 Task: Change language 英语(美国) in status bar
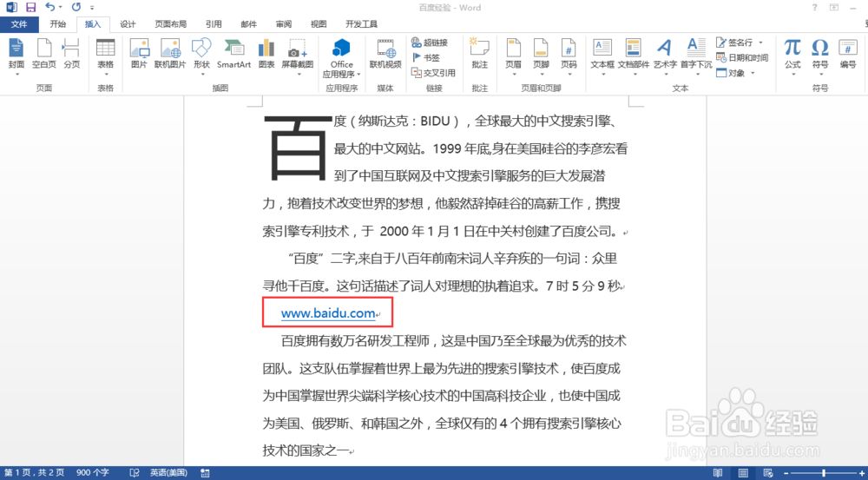pos(168,473)
